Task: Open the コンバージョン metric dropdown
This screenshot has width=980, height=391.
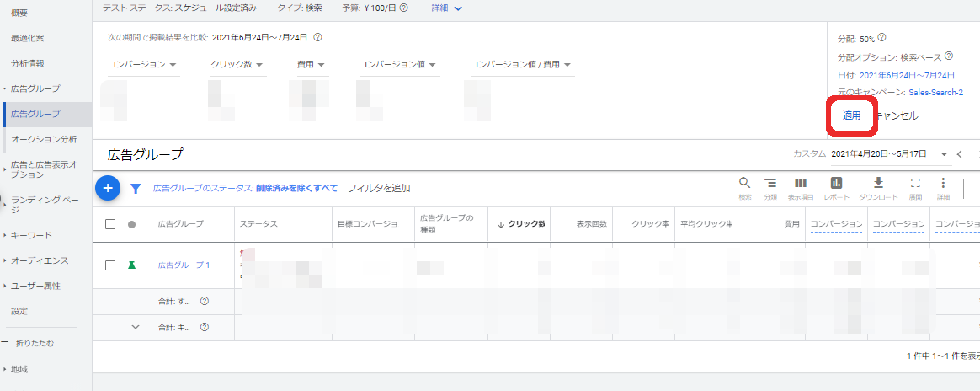Action: (143, 65)
